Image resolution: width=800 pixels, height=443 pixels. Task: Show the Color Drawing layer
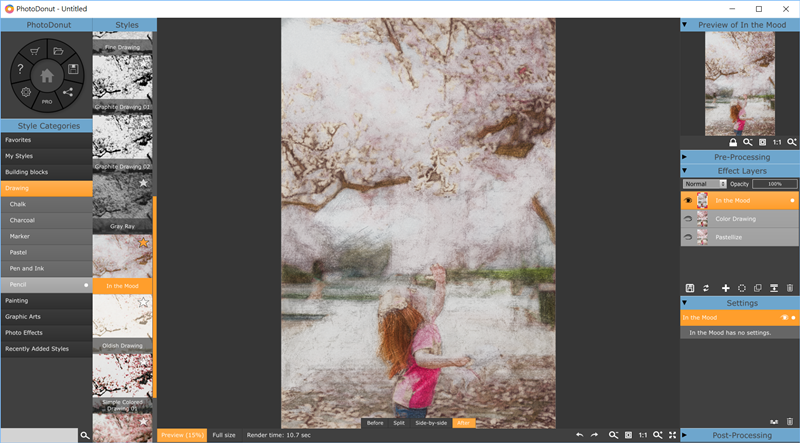click(x=688, y=218)
